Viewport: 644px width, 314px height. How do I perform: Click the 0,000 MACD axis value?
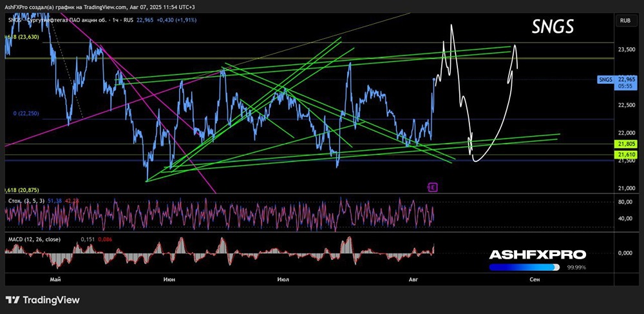pos(627,253)
